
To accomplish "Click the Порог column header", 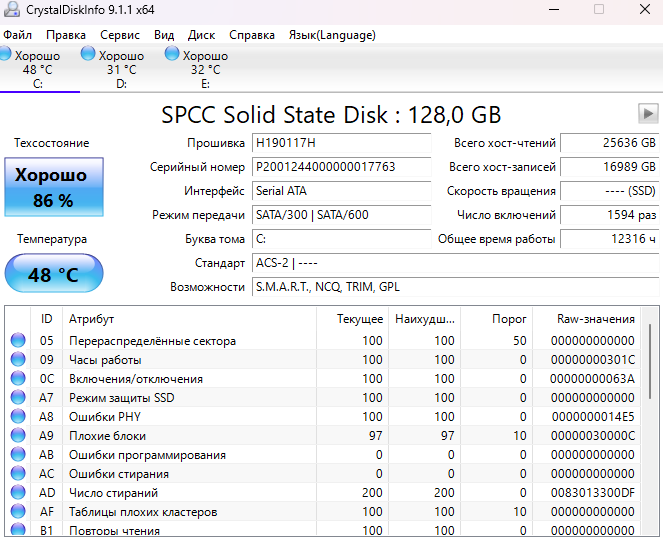I will [496, 318].
